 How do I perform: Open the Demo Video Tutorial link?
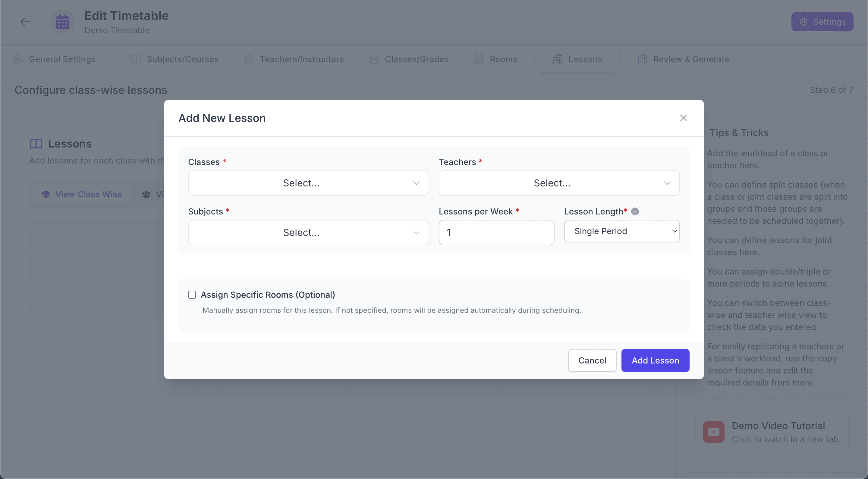point(771,432)
